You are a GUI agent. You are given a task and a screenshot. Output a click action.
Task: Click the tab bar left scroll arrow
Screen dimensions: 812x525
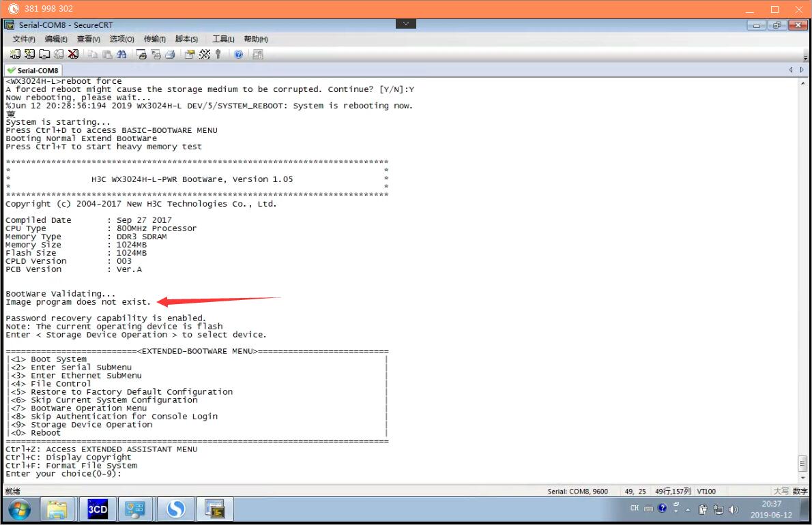tap(791, 70)
